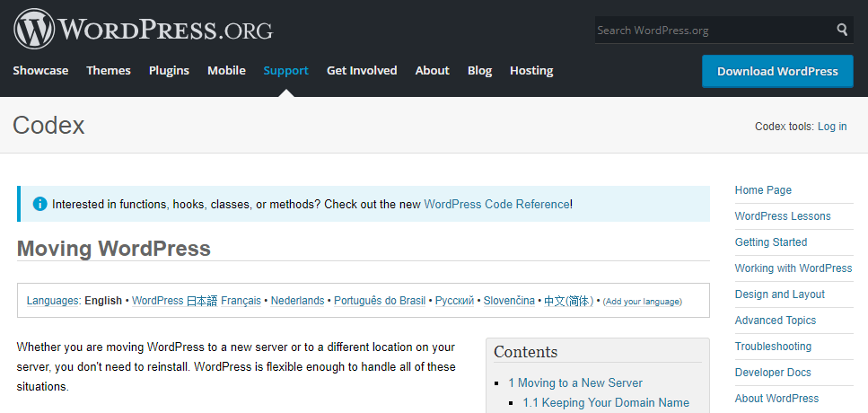Open the Hosting nav link
The height and width of the screenshot is (413, 868).
531,70
